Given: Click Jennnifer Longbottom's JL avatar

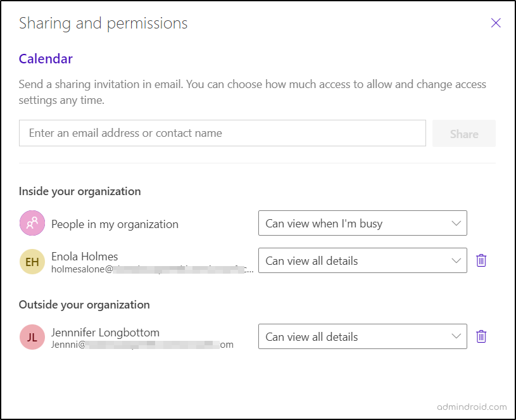Looking at the screenshot, I should tap(32, 336).
